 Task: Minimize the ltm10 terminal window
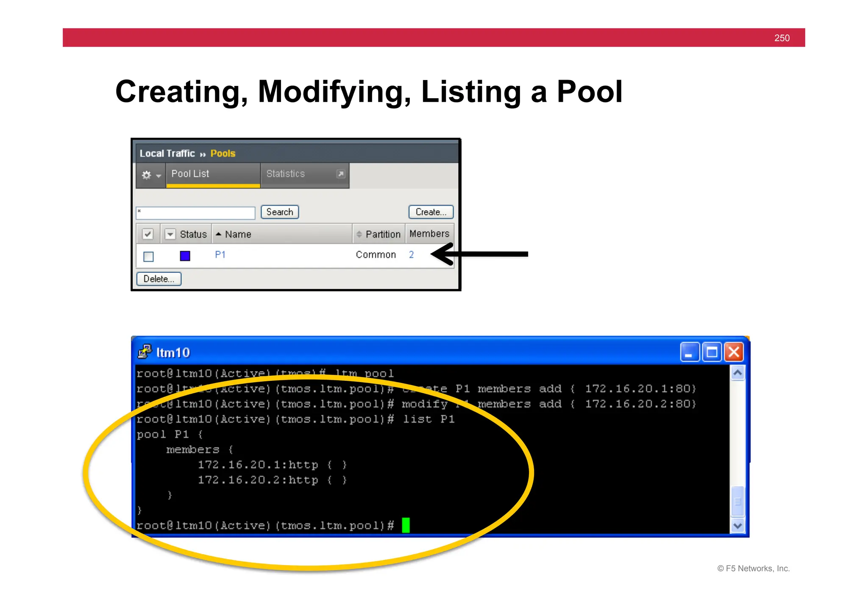(689, 352)
